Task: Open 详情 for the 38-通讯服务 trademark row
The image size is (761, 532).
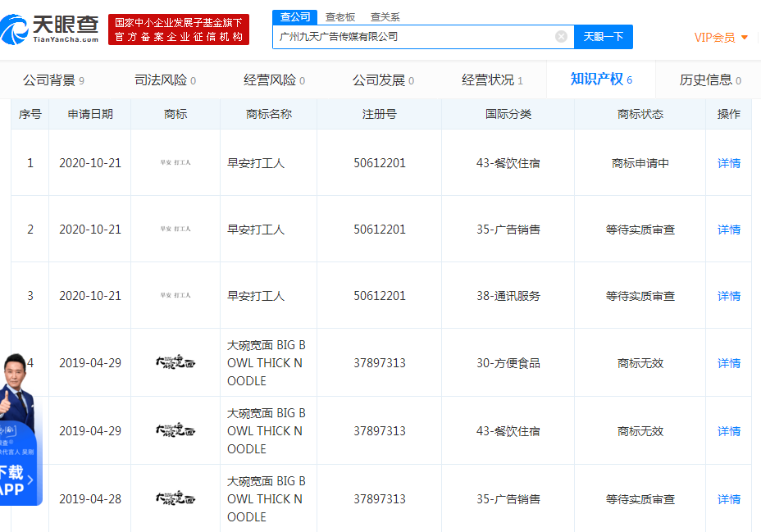Action: [728, 296]
